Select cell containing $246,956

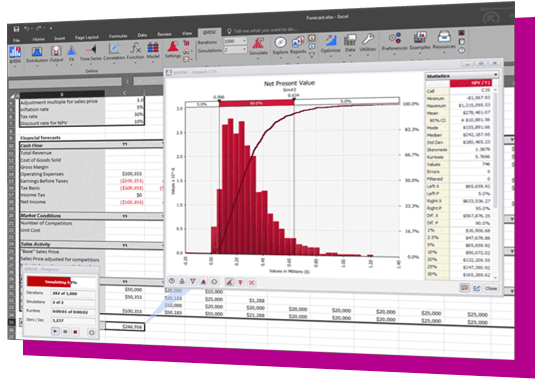(x=125, y=326)
